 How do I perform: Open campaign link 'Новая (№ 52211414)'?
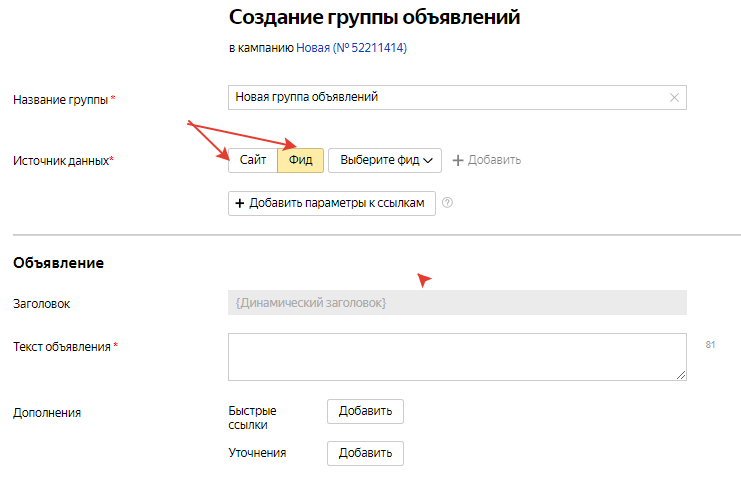[x=351, y=47]
